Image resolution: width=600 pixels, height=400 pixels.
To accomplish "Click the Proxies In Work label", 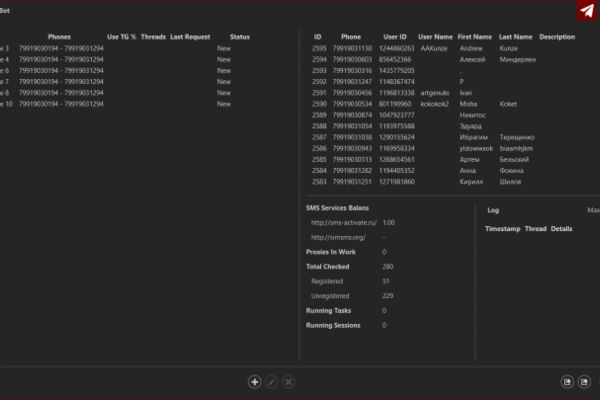I will 331,252.
